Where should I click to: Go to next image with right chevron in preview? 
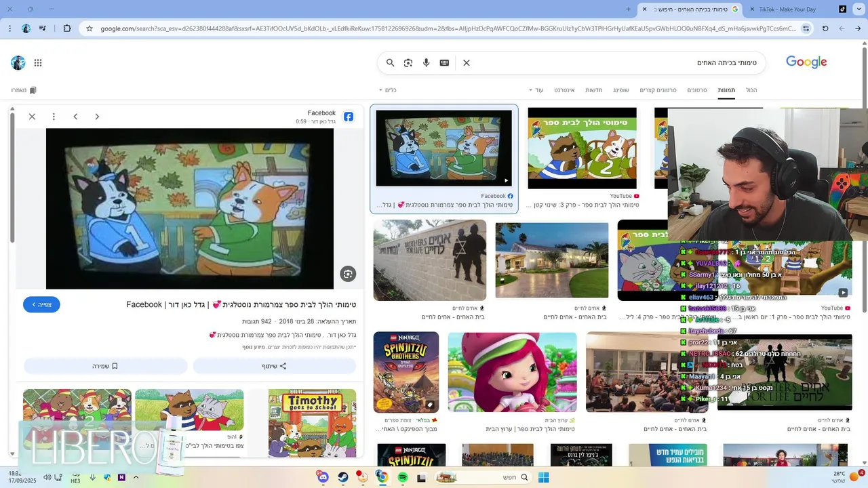97,117
